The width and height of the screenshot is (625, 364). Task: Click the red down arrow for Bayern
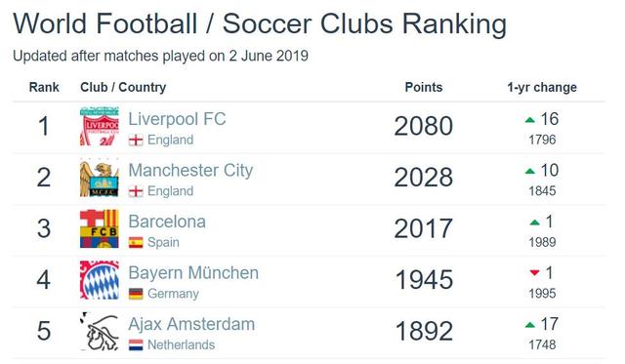pos(534,273)
